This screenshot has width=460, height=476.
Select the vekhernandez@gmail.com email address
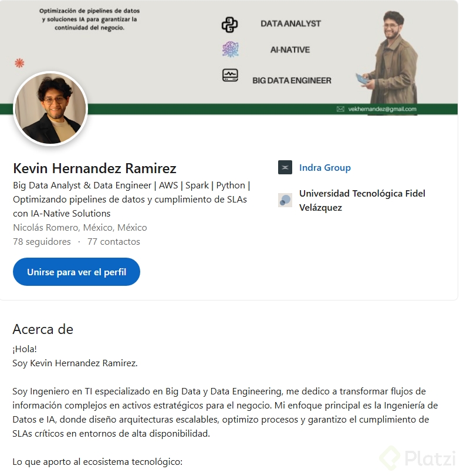[382, 109]
